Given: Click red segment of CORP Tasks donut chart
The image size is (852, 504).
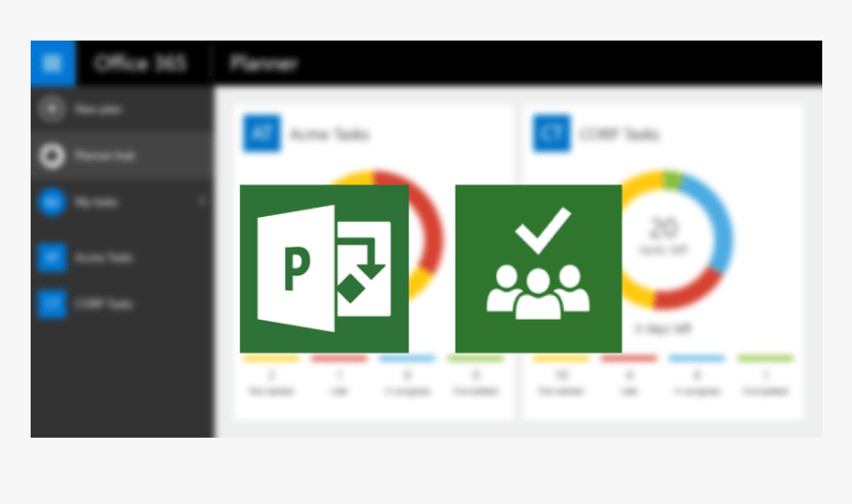Looking at the screenshot, I should [x=688, y=292].
